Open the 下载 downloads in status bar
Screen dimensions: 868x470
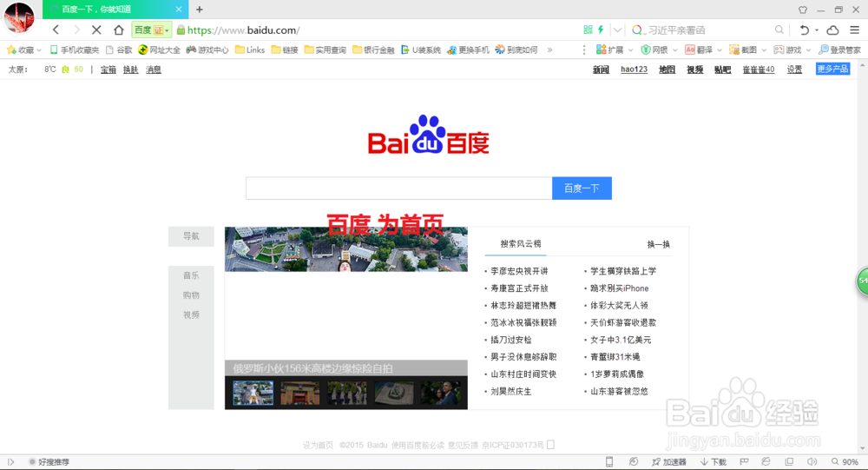pyautogui.click(x=713, y=461)
